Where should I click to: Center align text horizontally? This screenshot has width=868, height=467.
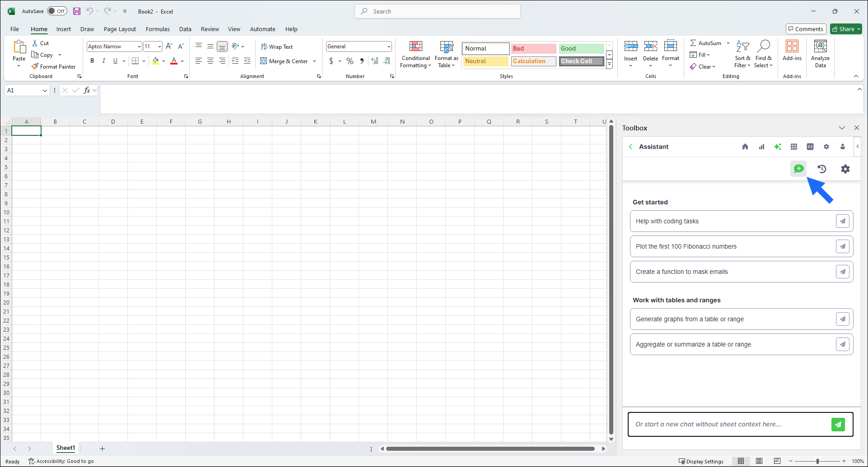[210, 61]
